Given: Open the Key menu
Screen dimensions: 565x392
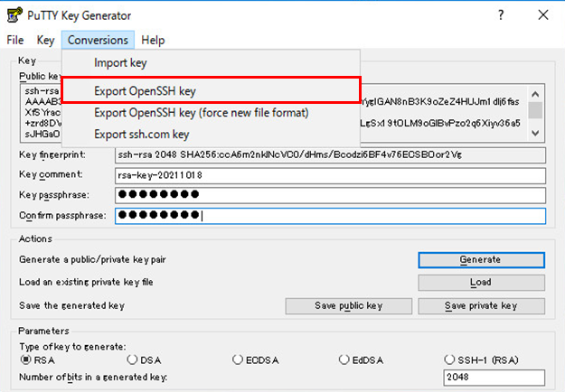Looking at the screenshot, I should [45, 40].
